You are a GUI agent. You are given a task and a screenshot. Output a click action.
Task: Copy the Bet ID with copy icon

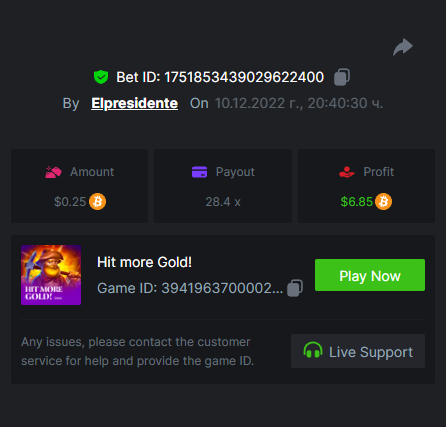(x=342, y=77)
